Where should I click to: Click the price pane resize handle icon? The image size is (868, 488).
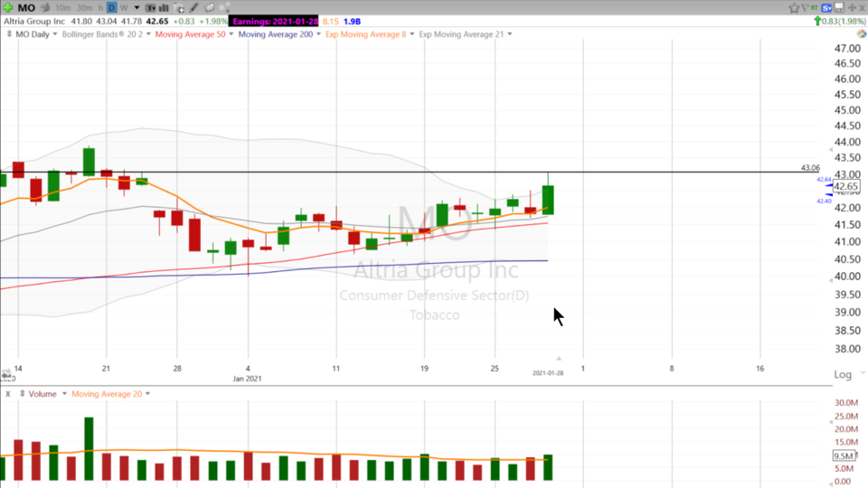[9, 33]
